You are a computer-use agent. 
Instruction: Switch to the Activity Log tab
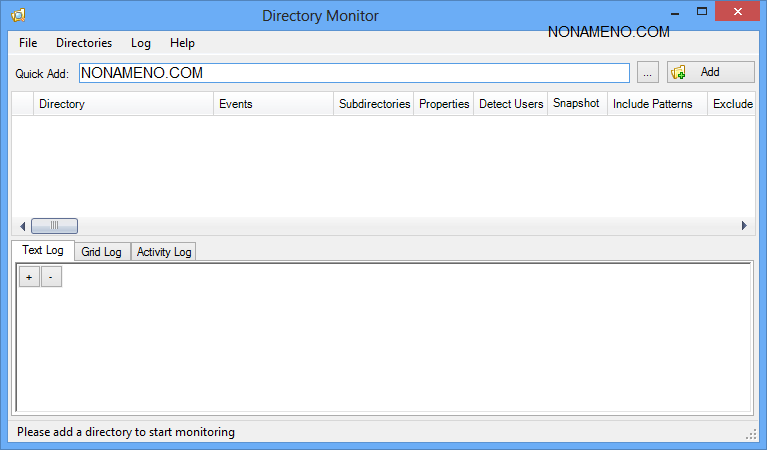pyautogui.click(x=164, y=252)
